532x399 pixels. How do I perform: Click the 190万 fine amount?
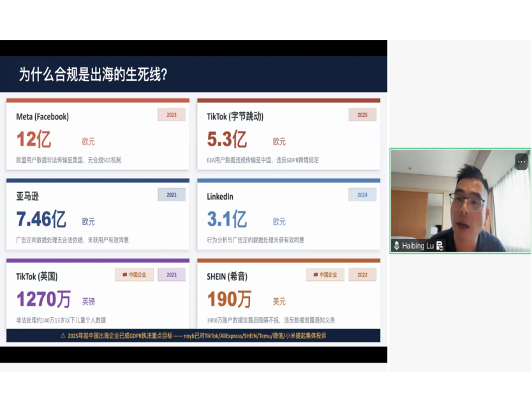click(x=230, y=299)
